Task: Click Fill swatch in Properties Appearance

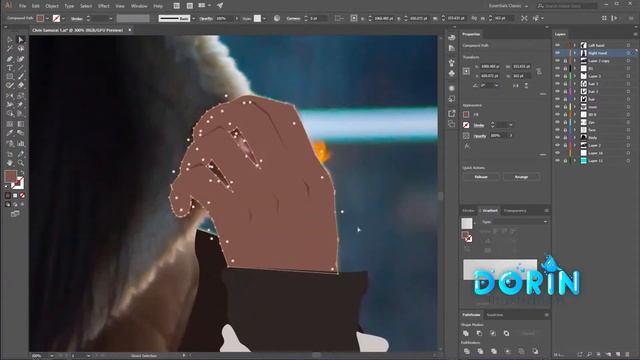Action: tap(466, 115)
